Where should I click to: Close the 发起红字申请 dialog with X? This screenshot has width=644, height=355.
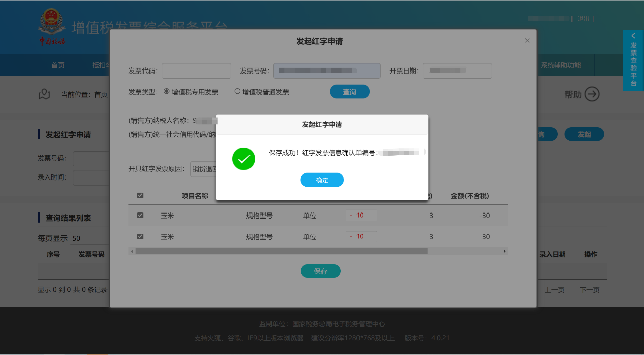click(x=527, y=41)
